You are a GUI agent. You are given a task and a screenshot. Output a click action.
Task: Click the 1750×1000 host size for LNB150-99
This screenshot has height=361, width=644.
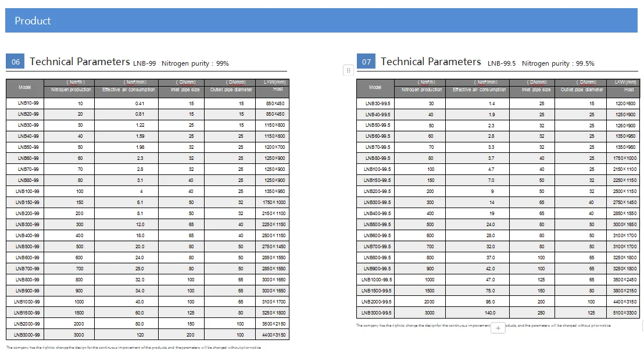point(274,202)
